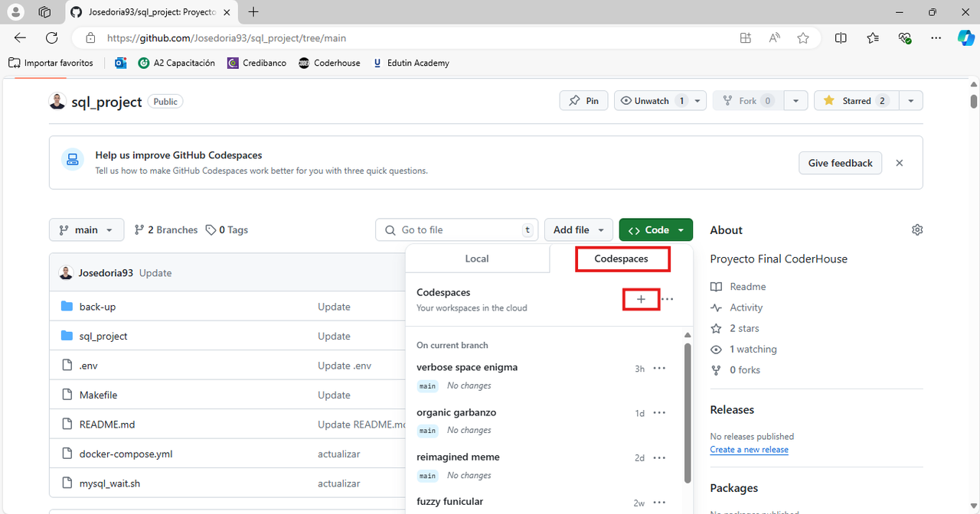
Task: Toggle the green Code dropdown button
Action: click(x=656, y=230)
